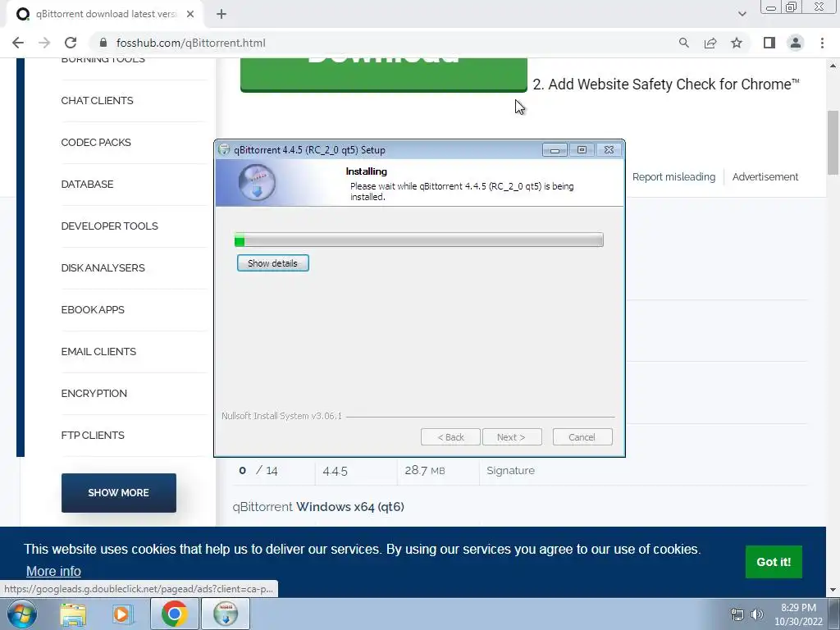
Task: Open the Chrome profile avatar menu
Action: [796, 43]
